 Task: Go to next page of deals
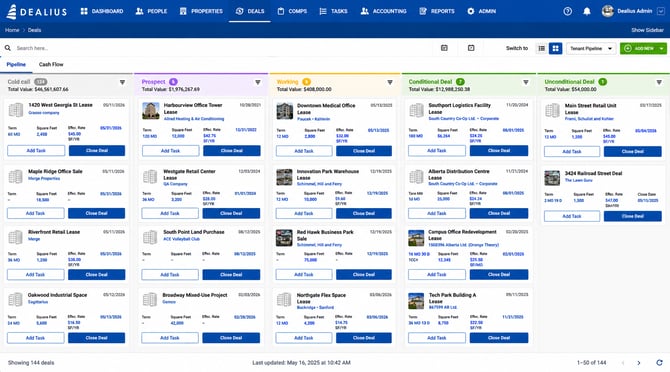[639, 363]
